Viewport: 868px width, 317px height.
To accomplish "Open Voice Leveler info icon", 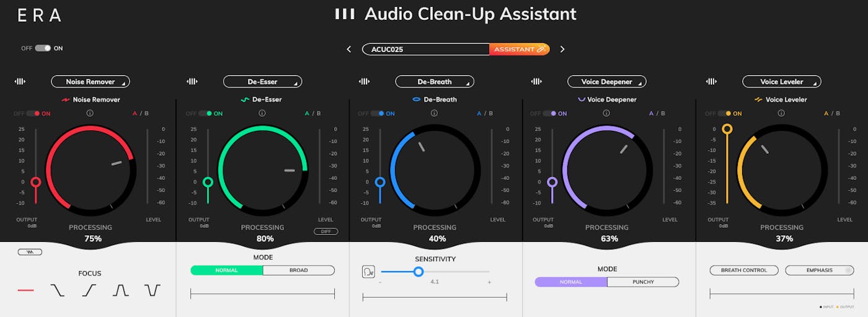I will click(x=781, y=113).
